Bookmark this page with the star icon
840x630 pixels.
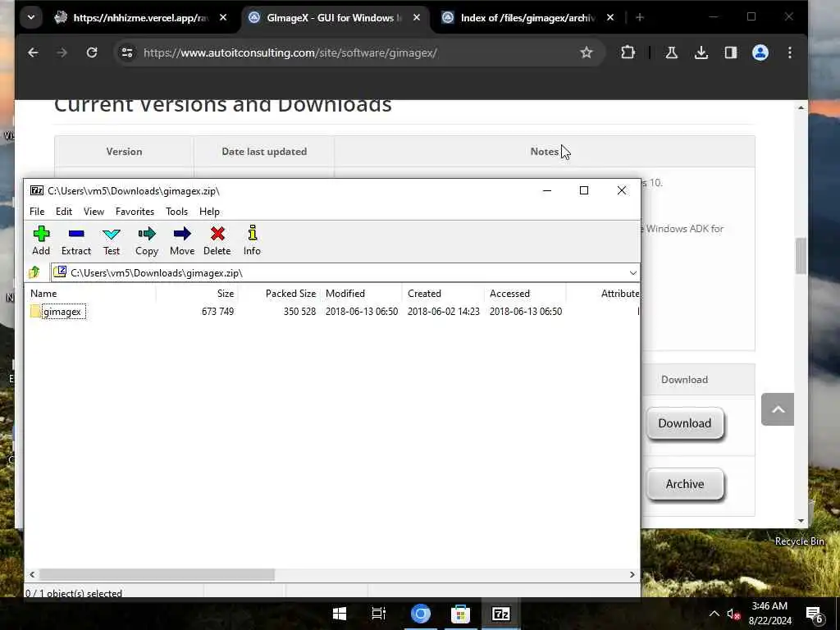point(586,52)
